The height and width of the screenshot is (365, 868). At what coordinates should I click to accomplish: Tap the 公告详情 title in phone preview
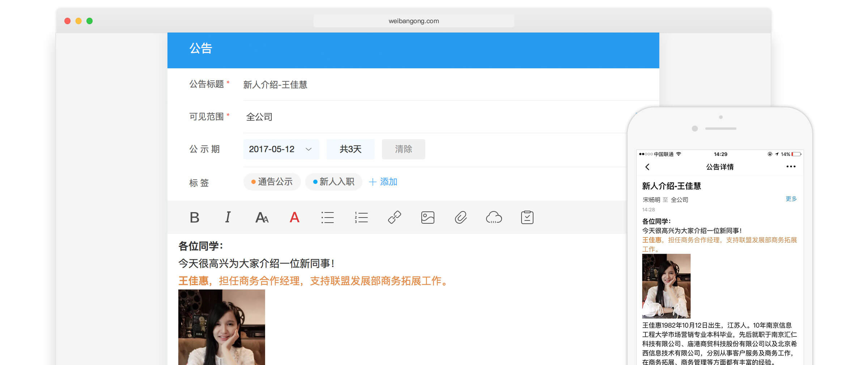click(x=720, y=167)
